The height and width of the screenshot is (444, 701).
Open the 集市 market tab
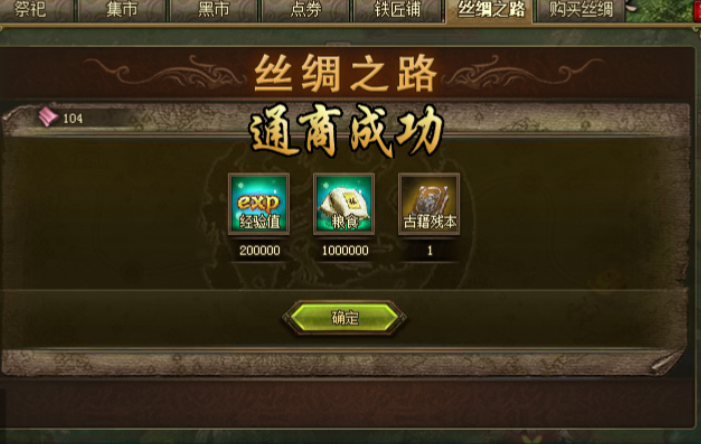tap(122, 9)
